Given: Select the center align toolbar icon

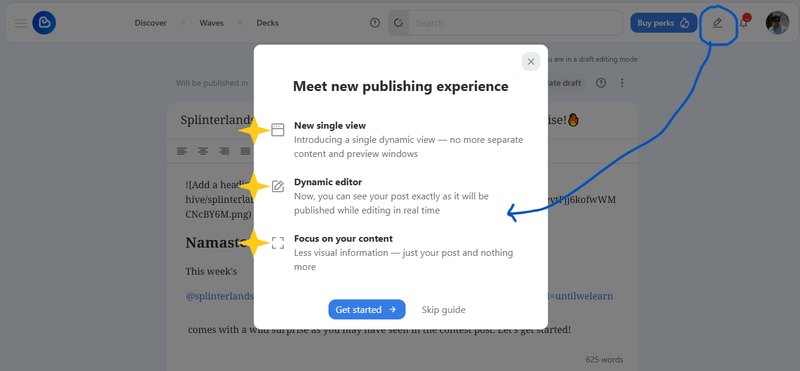Looking at the screenshot, I should click(203, 151).
